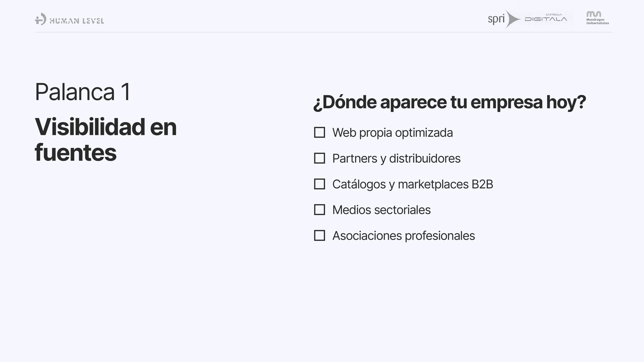
Task: Click the '¿Dónde aparece tu empresa hoy?' heading
Action: 449,102
